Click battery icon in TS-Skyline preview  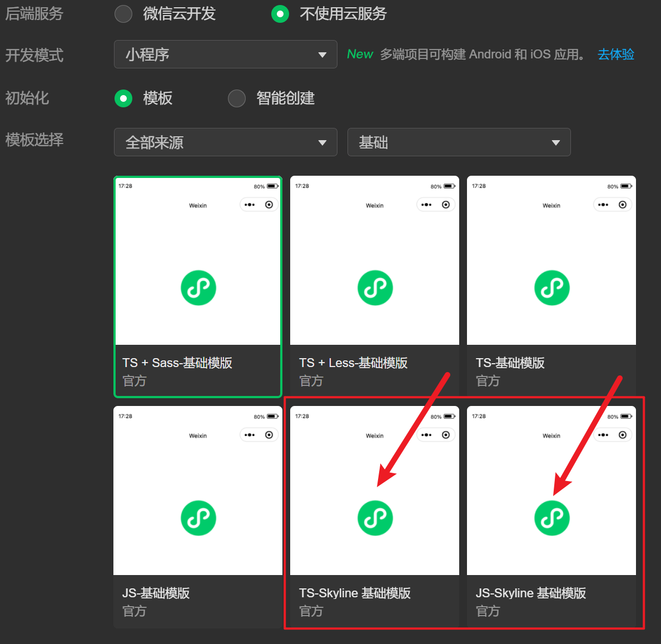(449, 417)
